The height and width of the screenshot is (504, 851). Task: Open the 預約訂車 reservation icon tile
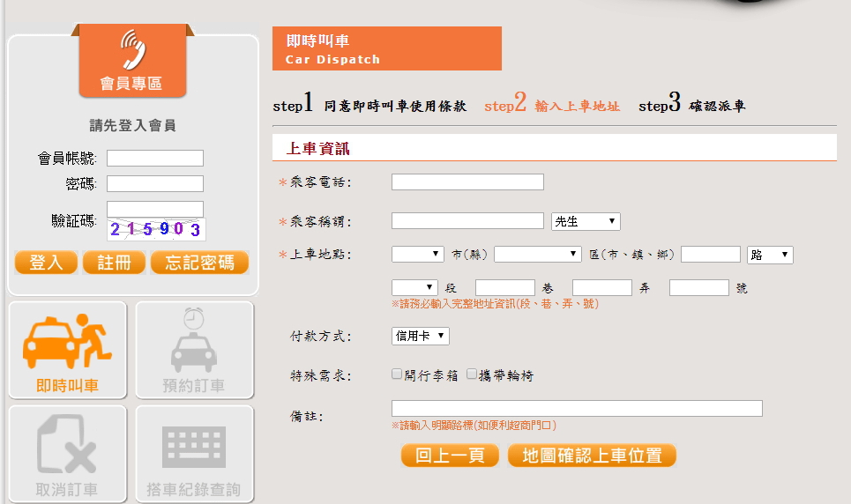point(194,351)
